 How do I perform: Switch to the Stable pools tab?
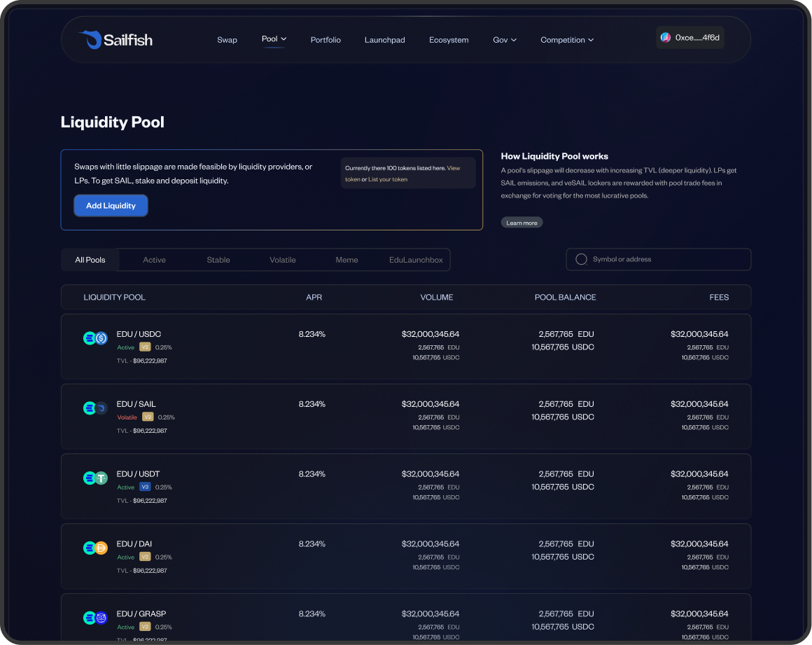click(218, 260)
